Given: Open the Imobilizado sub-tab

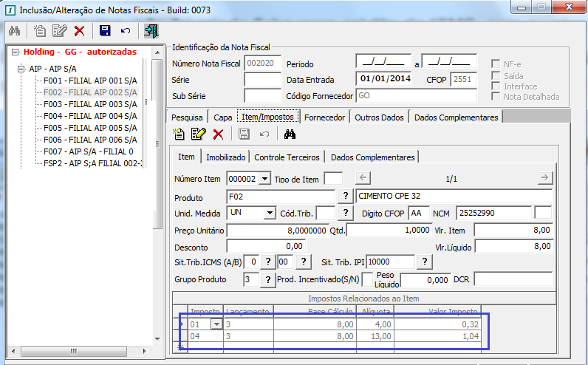Looking at the screenshot, I should (226, 157).
